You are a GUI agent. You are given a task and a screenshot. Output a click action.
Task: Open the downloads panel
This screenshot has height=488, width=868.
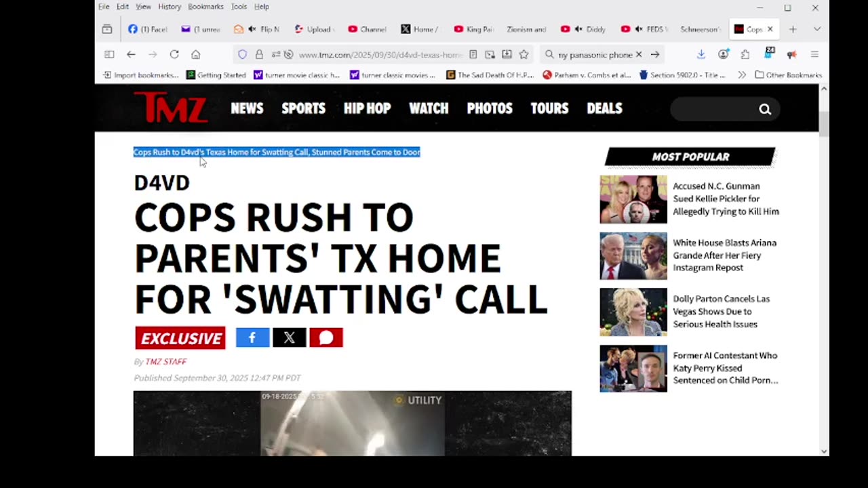(701, 54)
